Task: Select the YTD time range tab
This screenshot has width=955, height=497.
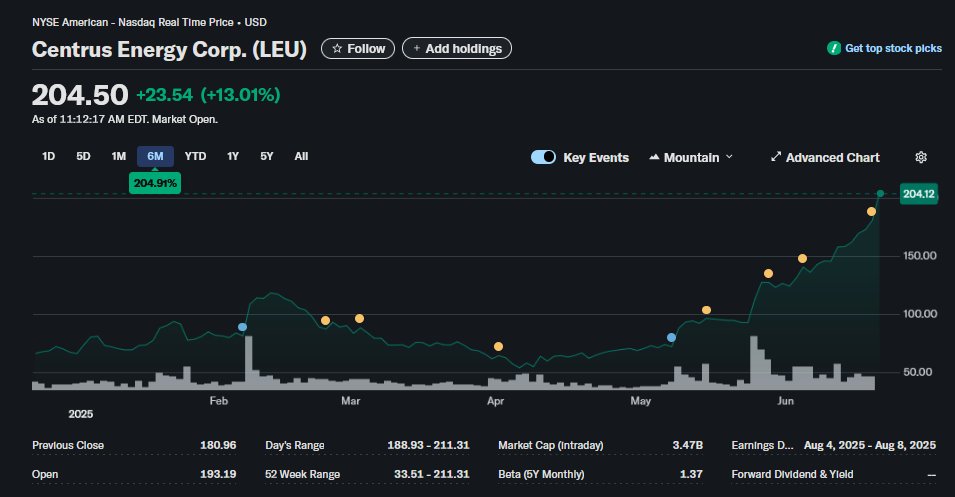Action: [x=195, y=157]
